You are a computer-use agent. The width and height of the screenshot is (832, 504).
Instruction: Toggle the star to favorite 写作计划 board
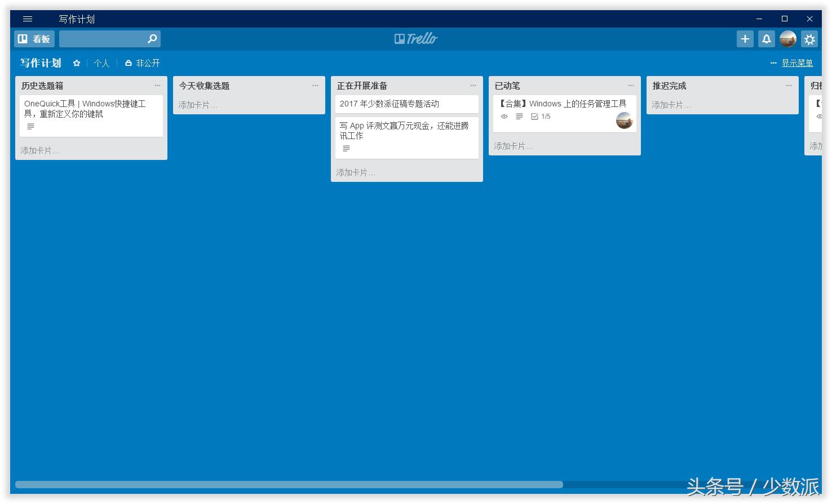pyautogui.click(x=77, y=63)
